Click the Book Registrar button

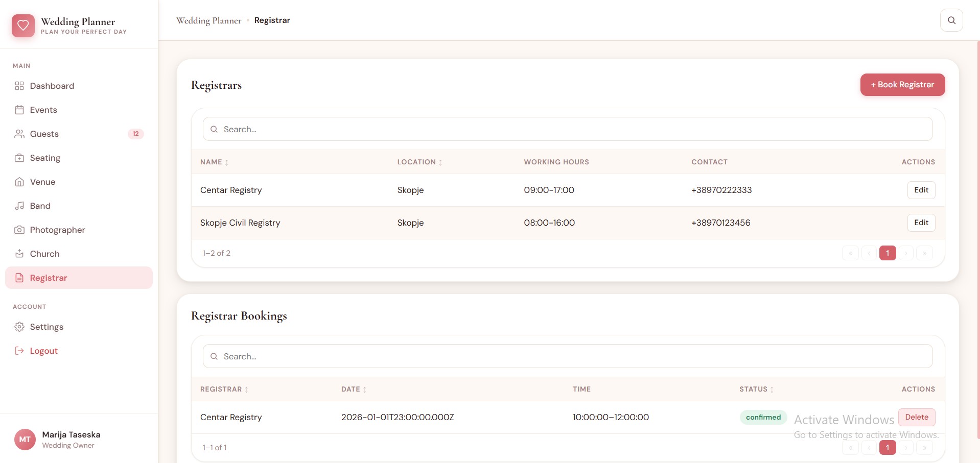902,85
